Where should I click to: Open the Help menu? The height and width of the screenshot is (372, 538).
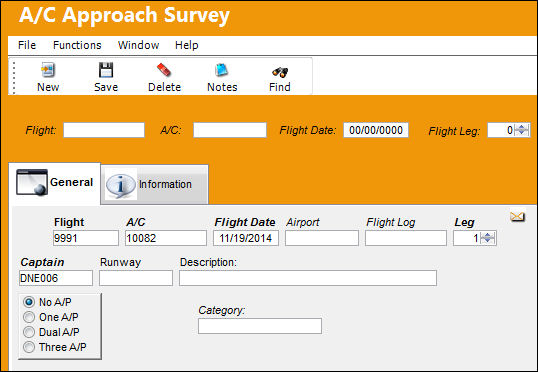[187, 45]
